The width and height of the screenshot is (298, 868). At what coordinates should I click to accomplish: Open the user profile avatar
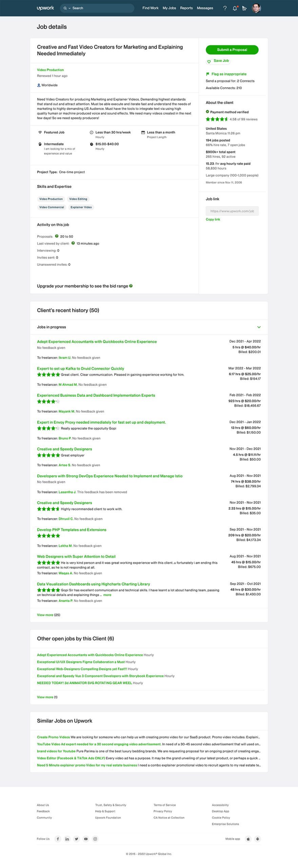pyautogui.click(x=257, y=8)
